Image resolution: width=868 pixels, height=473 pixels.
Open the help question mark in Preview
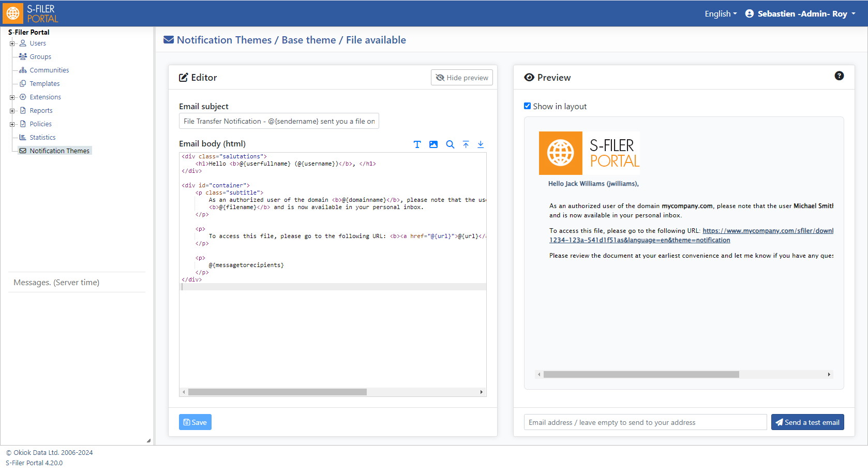(x=839, y=76)
